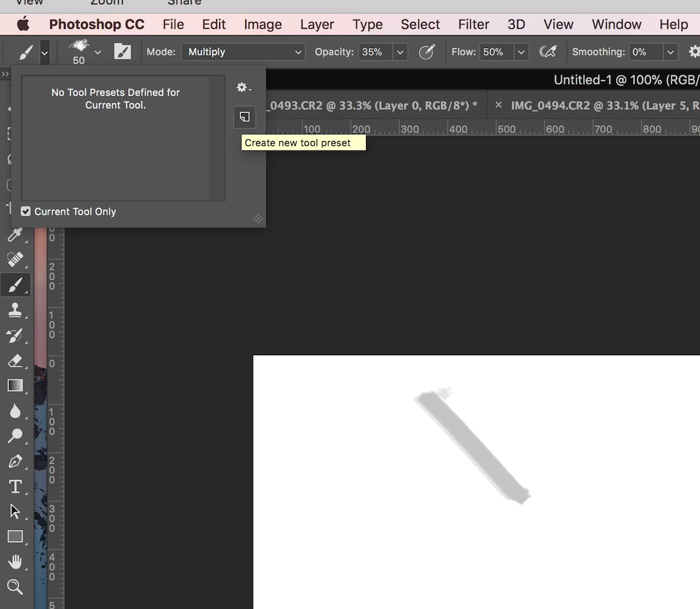
Task: Open the File menu
Action: 173,24
